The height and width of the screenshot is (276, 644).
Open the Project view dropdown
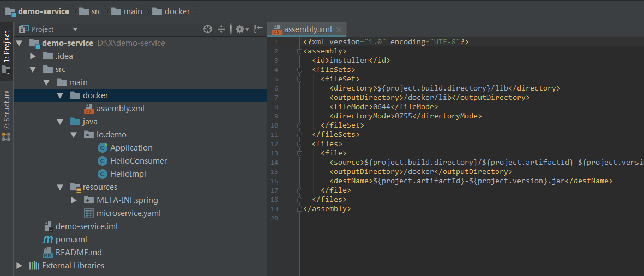pos(75,29)
